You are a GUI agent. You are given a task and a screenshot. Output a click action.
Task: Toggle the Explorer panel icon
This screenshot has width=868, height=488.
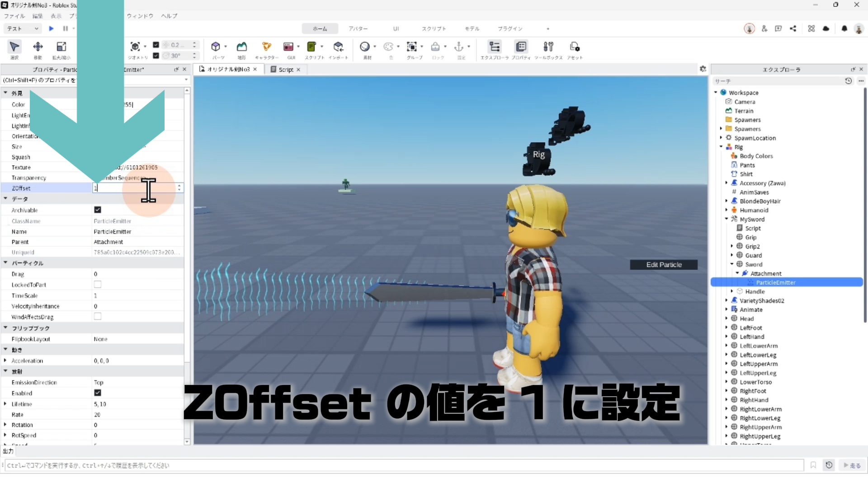tap(495, 47)
